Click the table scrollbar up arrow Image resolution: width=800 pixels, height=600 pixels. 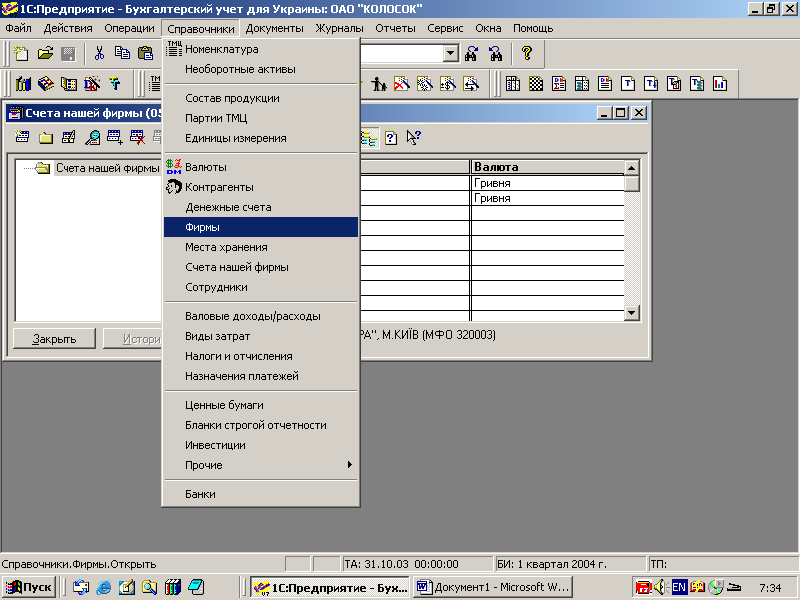pyautogui.click(x=632, y=168)
